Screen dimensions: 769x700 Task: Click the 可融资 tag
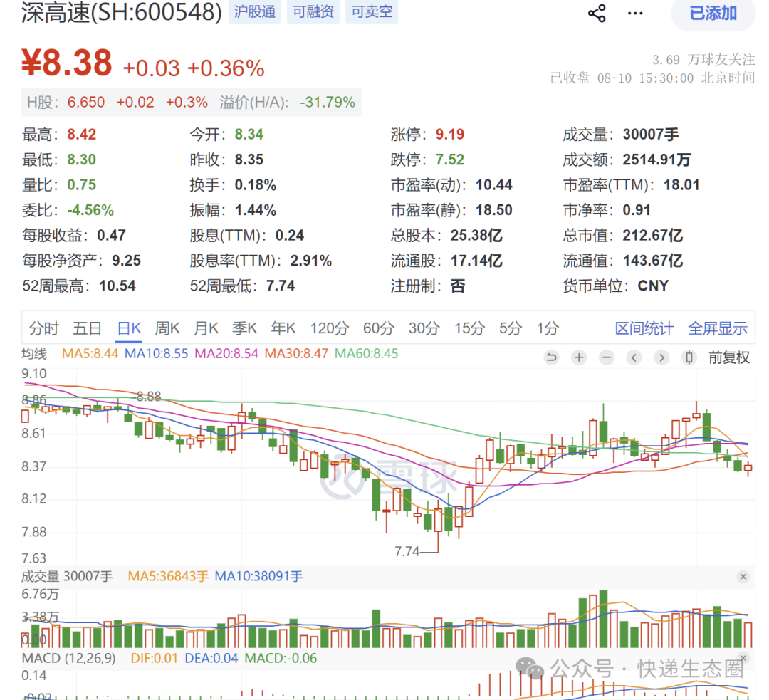(x=313, y=11)
